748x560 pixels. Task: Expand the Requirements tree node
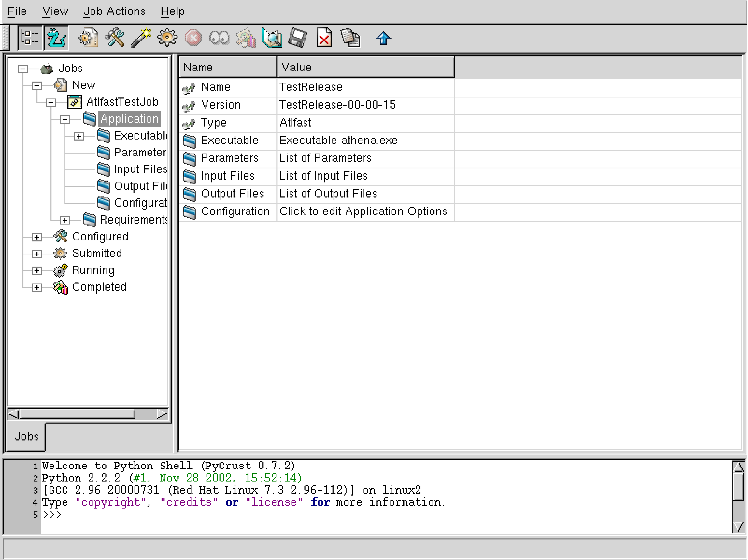click(x=65, y=220)
